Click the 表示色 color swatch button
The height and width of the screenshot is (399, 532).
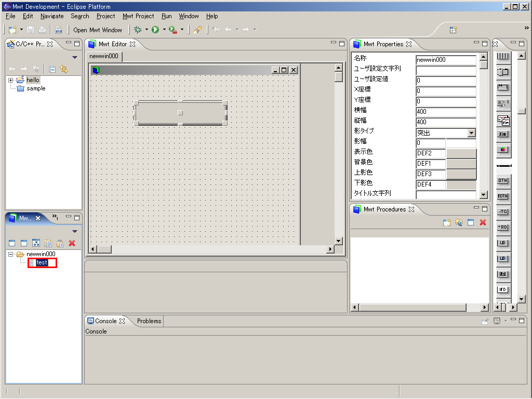461,153
